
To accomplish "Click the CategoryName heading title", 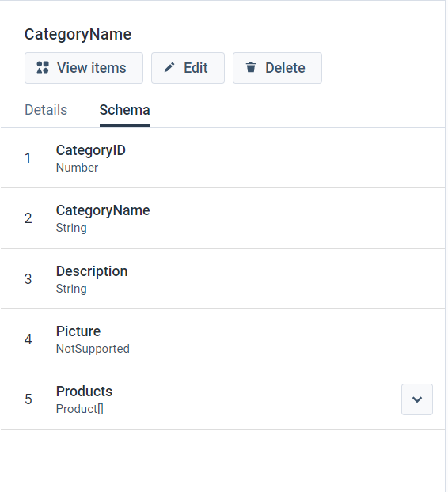I will 78,35.
